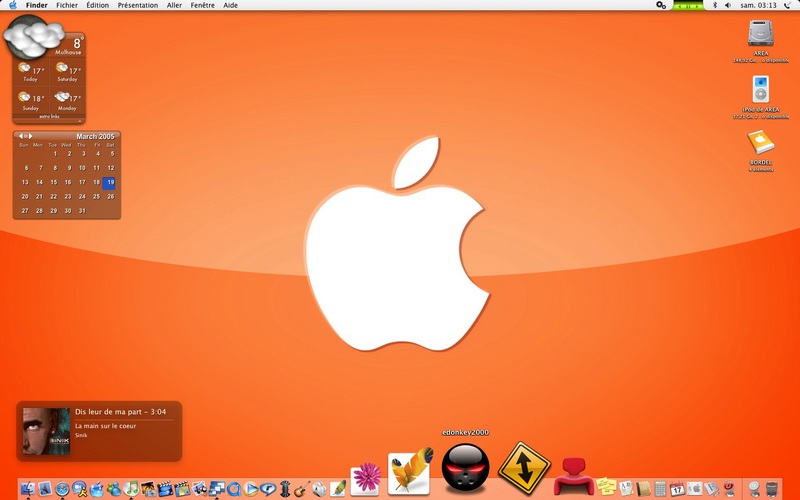800x500 pixels.
Task: Open iPod de AREA desktop icon
Action: tap(760, 90)
